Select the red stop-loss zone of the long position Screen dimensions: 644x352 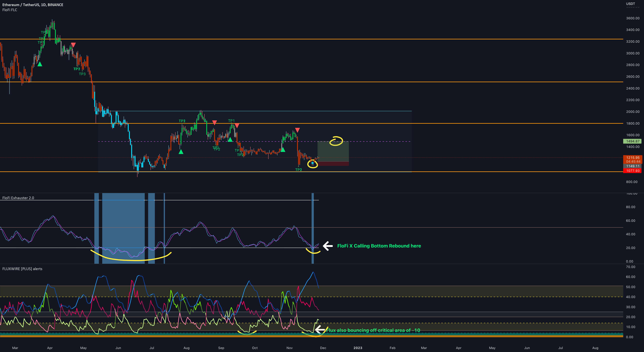[333, 164]
